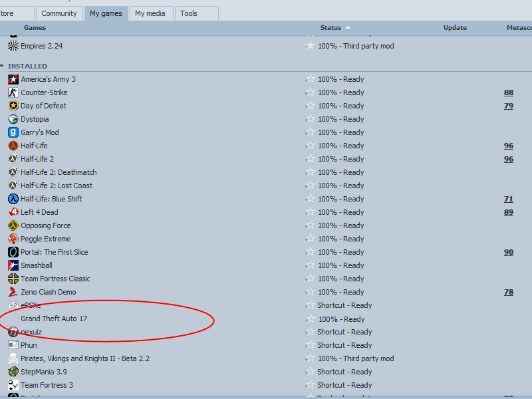Click the Team Fortress 3 icon

point(13,385)
